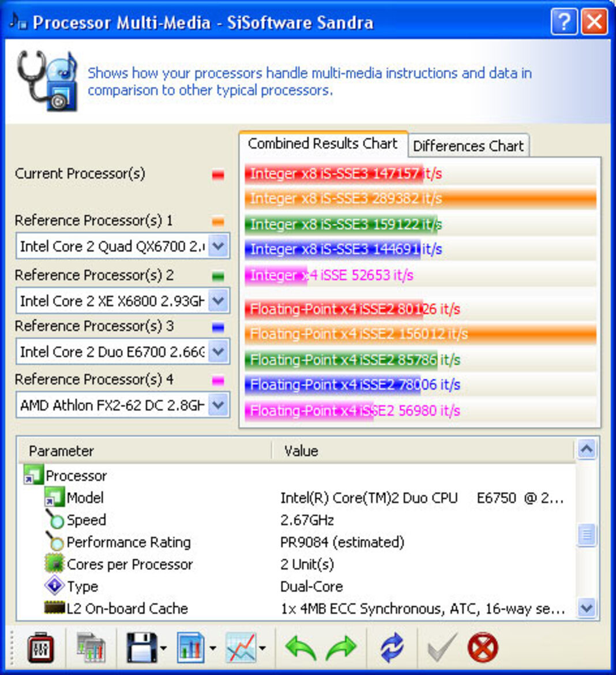This screenshot has height=675, width=616.
Task: Switch to the Differences Chart tab
Action: point(468,146)
